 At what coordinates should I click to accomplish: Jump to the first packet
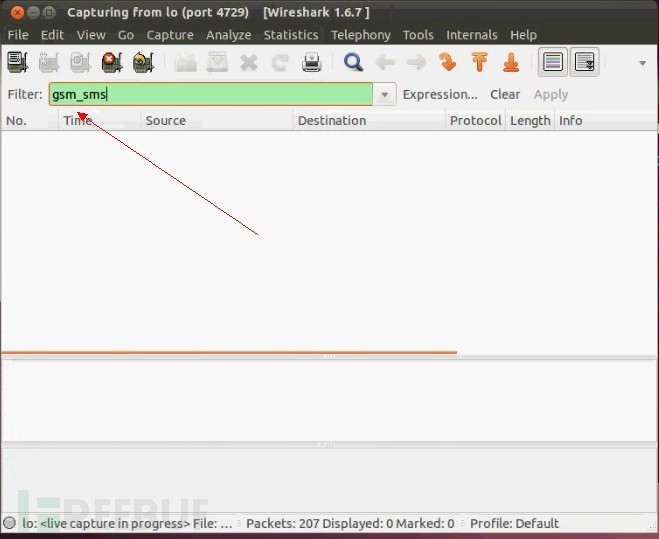[x=479, y=62]
